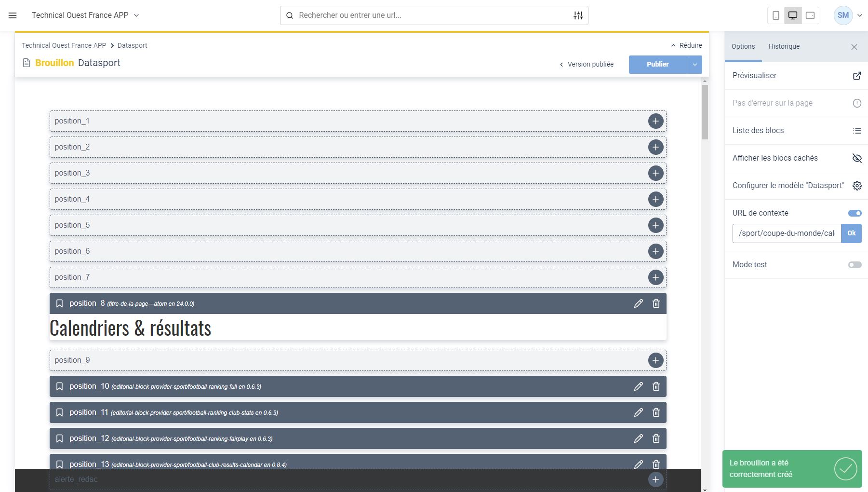Image resolution: width=868 pixels, height=492 pixels.
Task: Open Technical Ouest France APP breadcrumb
Action: point(64,45)
